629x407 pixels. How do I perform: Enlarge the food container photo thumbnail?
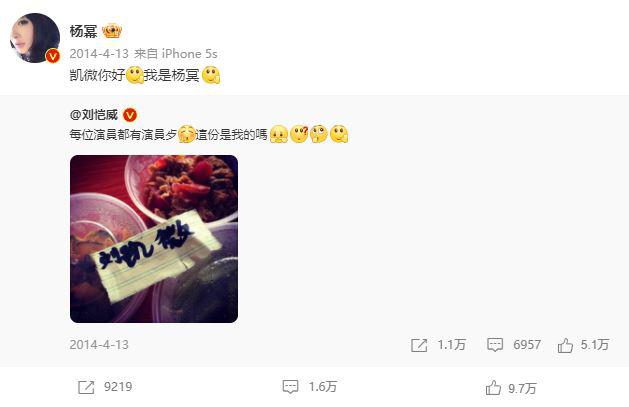[x=154, y=239]
